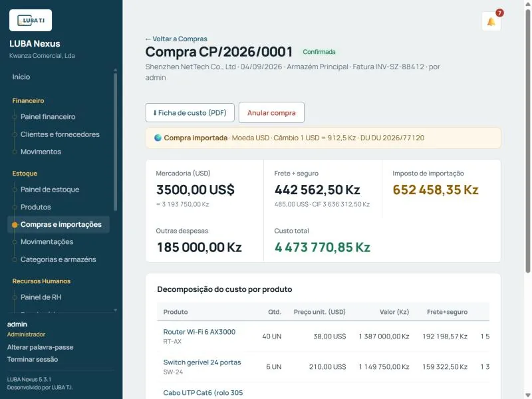532x399 pixels.
Task: Click the LUBA T.I logo
Action: pyautogui.click(x=31, y=21)
